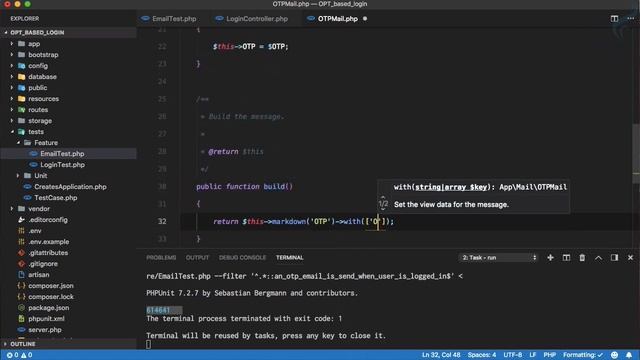640x360 pixels.
Task: Open the .env file
Action: click(35, 231)
